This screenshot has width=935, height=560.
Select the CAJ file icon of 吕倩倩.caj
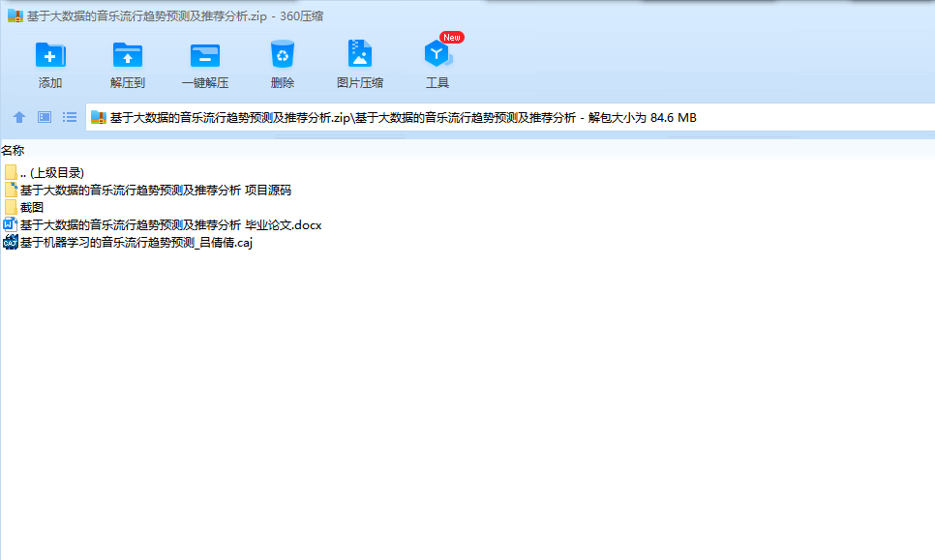point(10,242)
